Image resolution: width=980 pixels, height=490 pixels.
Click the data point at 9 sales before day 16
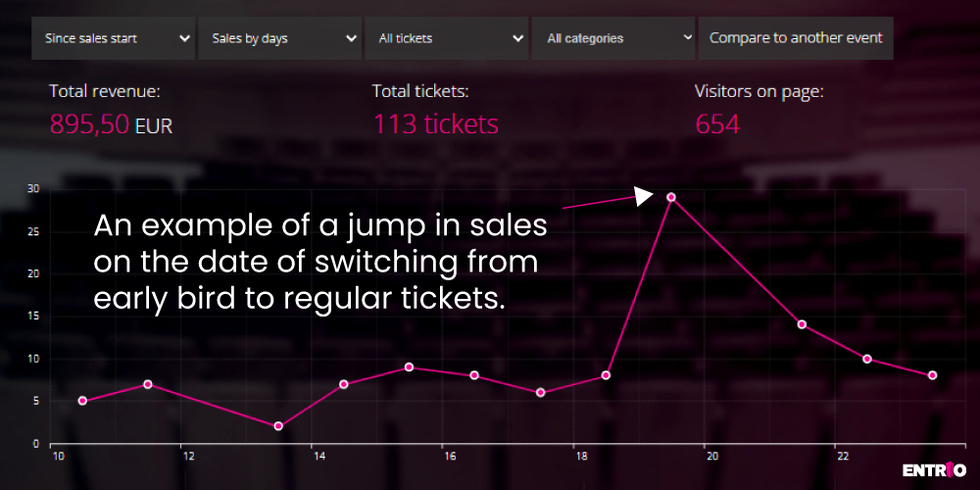[409, 367]
